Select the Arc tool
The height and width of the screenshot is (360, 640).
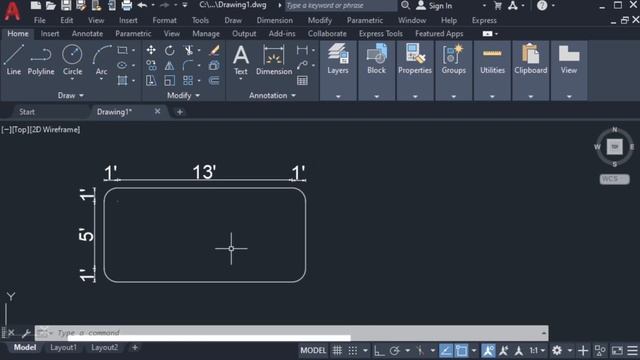coord(101,59)
